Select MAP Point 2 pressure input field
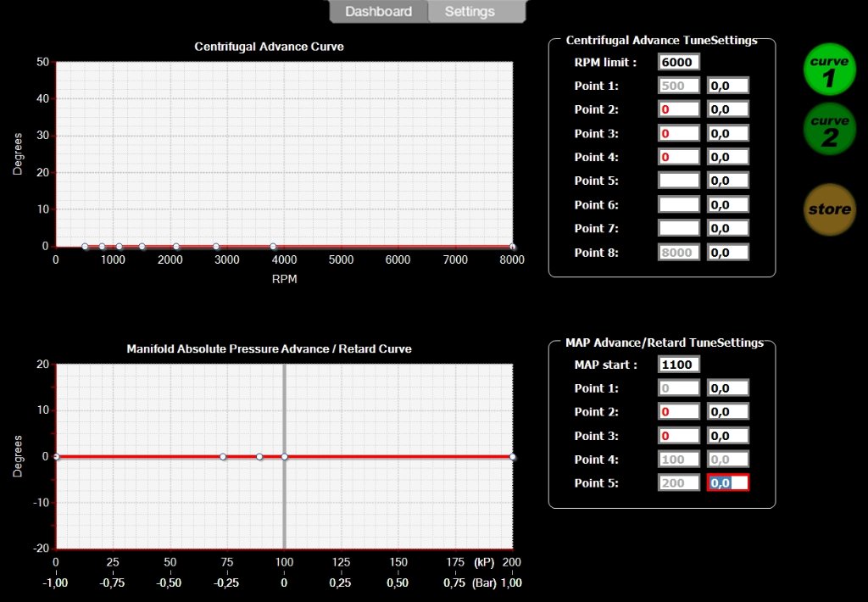 pyautogui.click(x=679, y=412)
